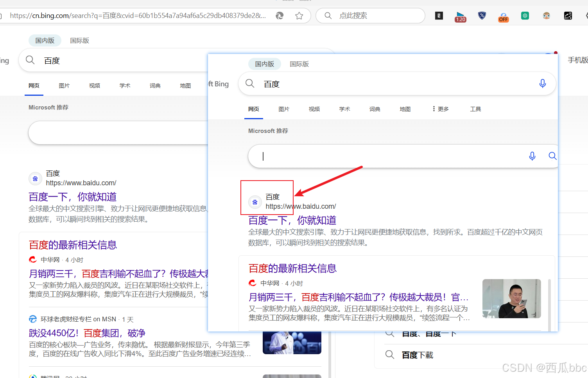The width and height of the screenshot is (588, 378).
Task: Click overlay news card vertical scrollbar
Action: [549, 305]
